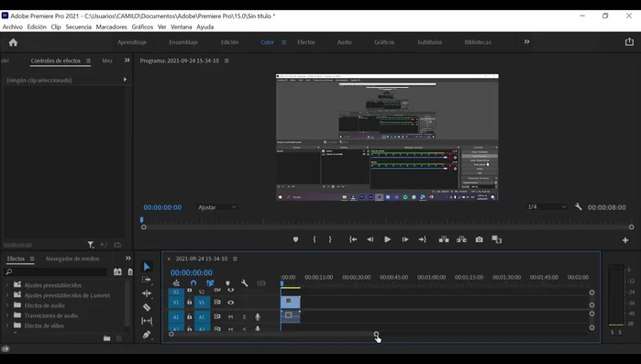Mark In point in Program monitor

click(x=315, y=239)
